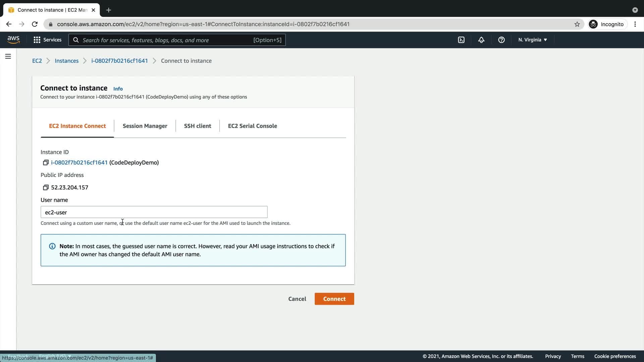Open Chrome three-dot menu
The image size is (644, 362).
click(x=635, y=24)
